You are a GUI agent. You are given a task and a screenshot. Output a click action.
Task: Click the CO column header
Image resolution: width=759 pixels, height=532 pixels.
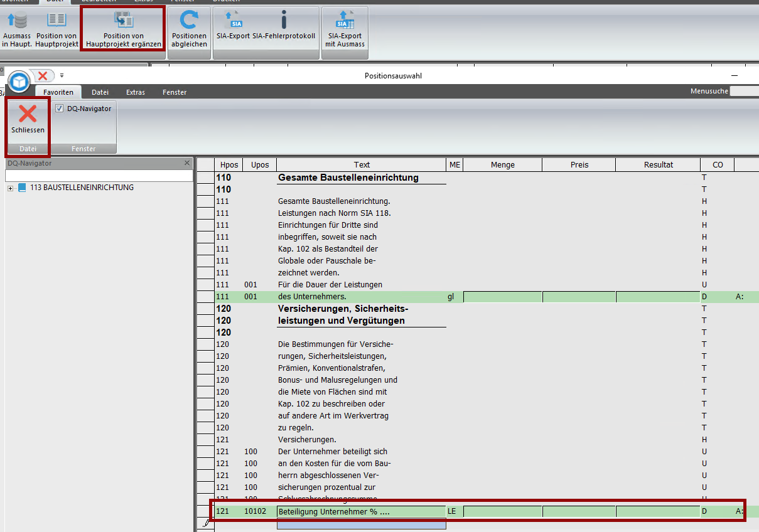pyautogui.click(x=718, y=165)
